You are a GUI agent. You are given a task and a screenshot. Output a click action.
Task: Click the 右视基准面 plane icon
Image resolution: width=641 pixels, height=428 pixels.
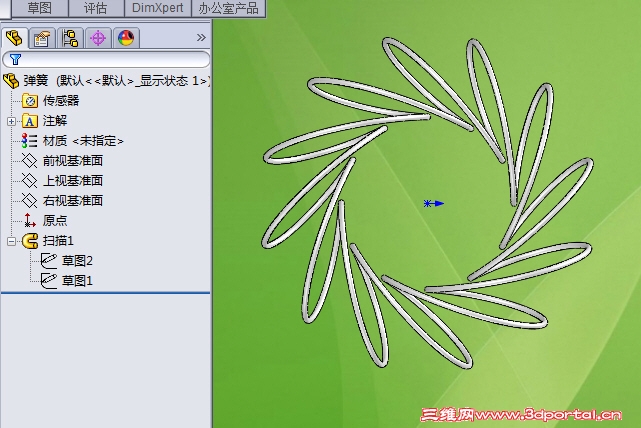coord(29,200)
